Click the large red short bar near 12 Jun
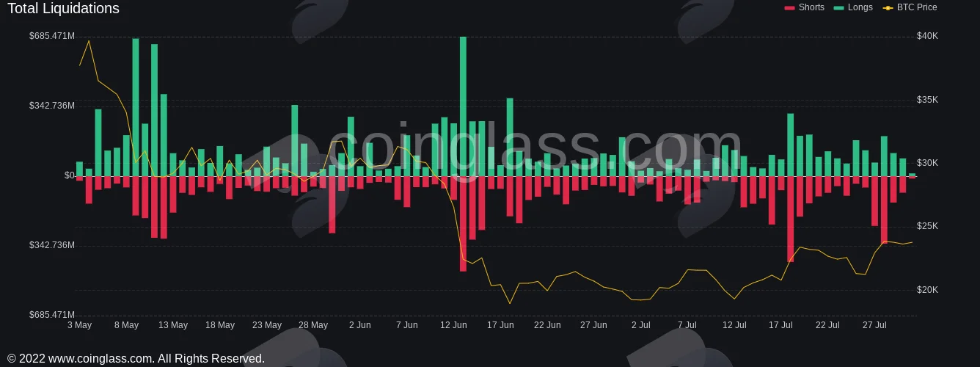The width and height of the screenshot is (980, 367). click(463, 224)
